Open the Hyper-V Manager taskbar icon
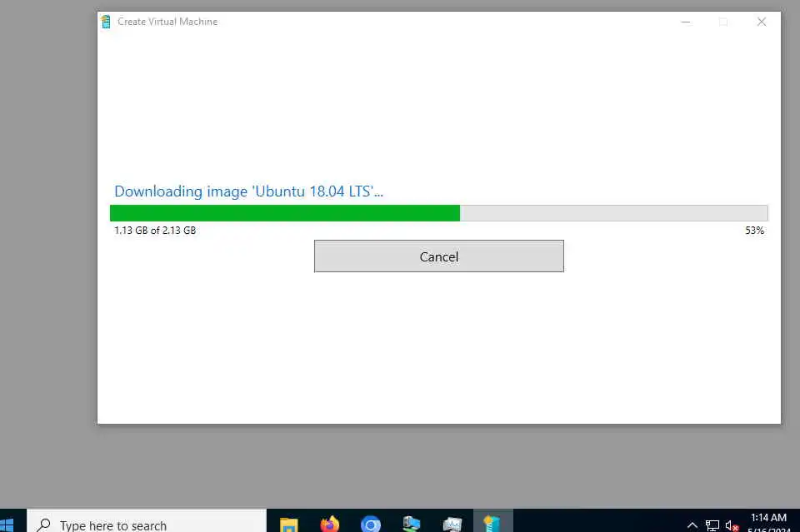800x532 pixels. 411,524
